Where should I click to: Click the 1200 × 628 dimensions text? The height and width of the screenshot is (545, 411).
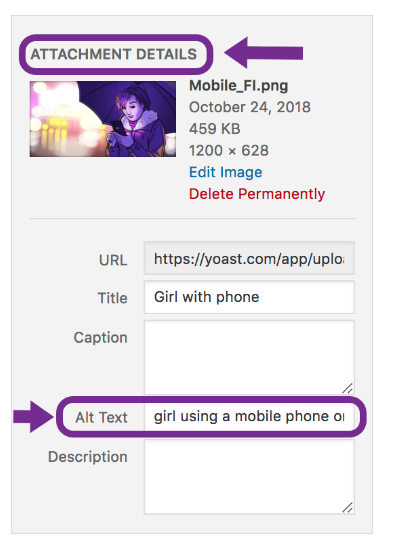tap(229, 151)
